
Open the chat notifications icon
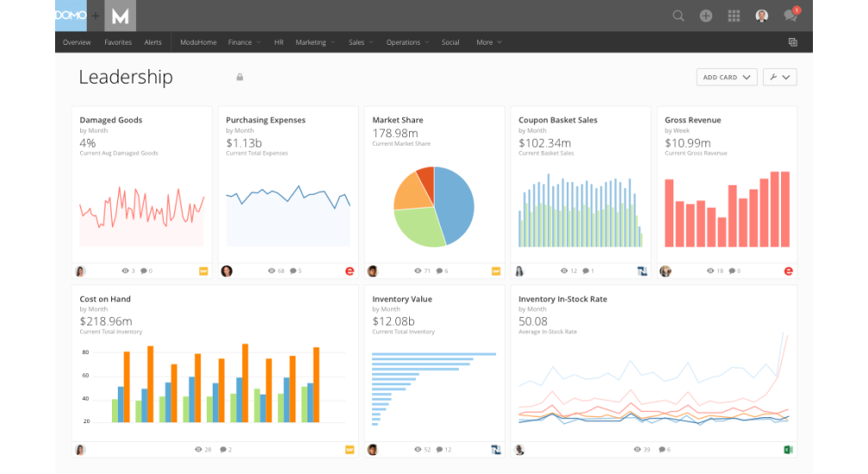click(790, 15)
